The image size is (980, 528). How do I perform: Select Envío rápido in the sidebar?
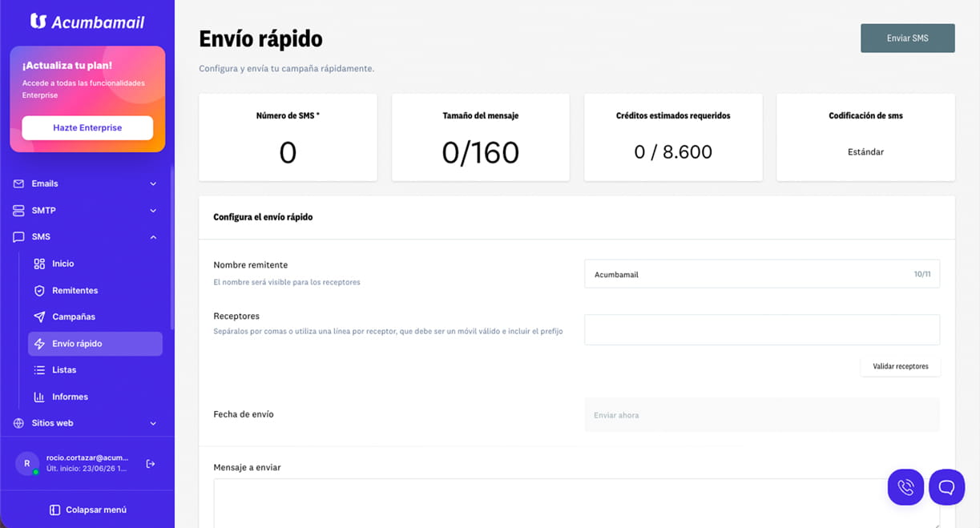tap(95, 344)
